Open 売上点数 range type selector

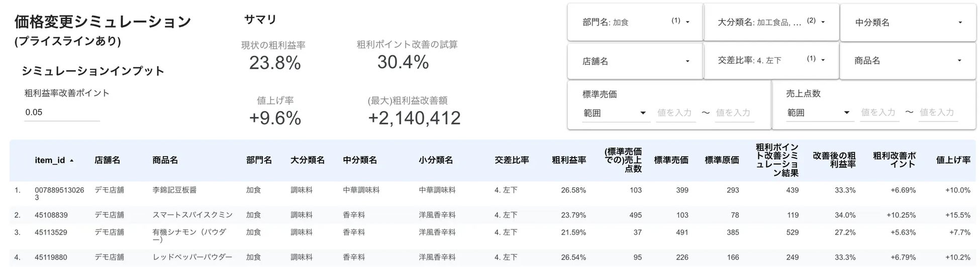818,113
